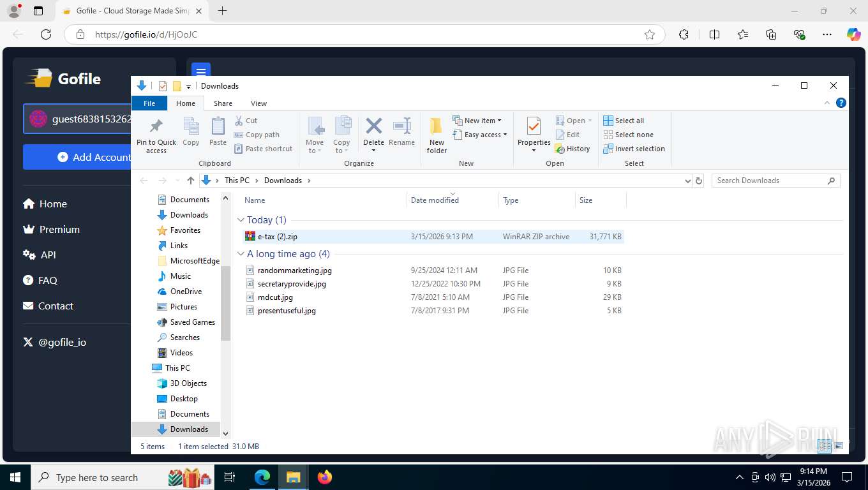Open New item dropdown
The image size is (868, 490).
point(477,121)
